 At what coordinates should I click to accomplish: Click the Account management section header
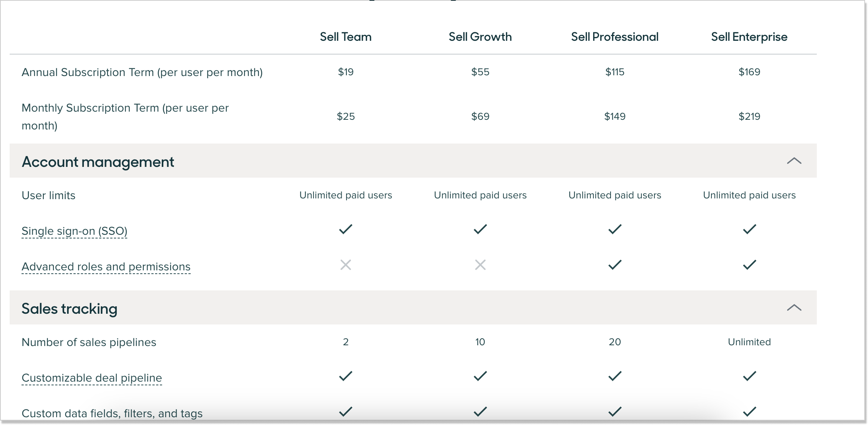pyautogui.click(x=98, y=162)
